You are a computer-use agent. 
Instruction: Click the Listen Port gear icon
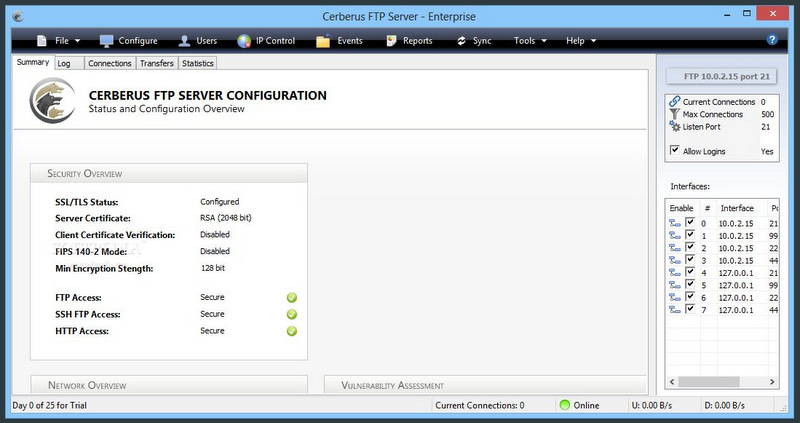tap(674, 126)
